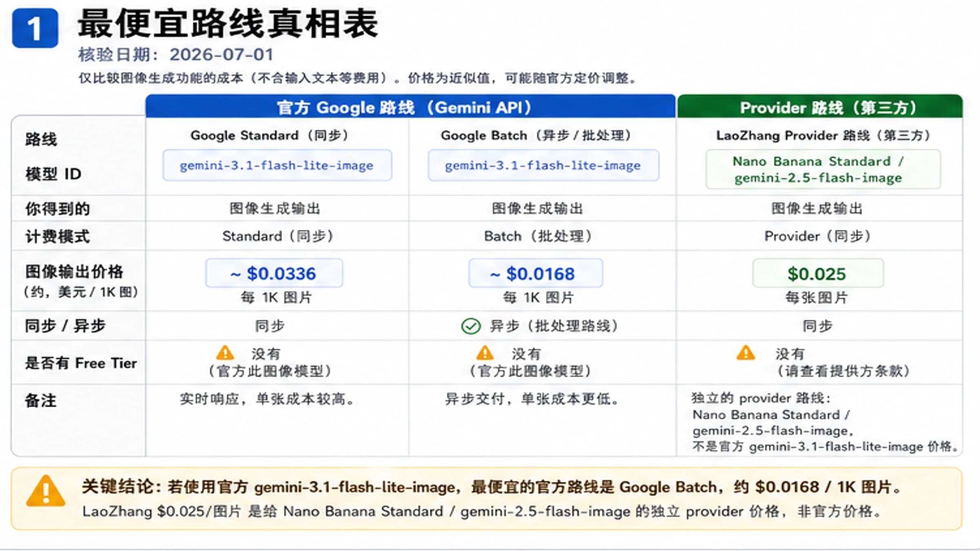This screenshot has width=980, height=551.
Task: Click the green checkmark beside 异步（批处理路线）
Action: (x=470, y=326)
